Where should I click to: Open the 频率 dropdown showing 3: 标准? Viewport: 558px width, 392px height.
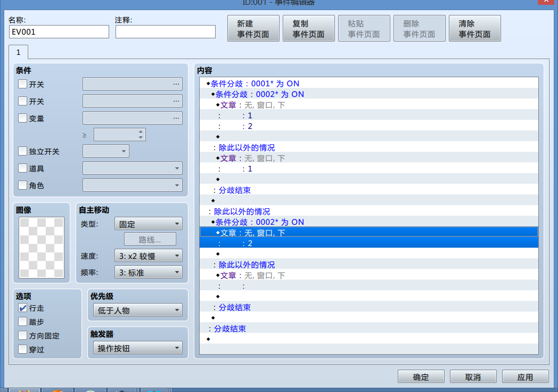point(149,272)
